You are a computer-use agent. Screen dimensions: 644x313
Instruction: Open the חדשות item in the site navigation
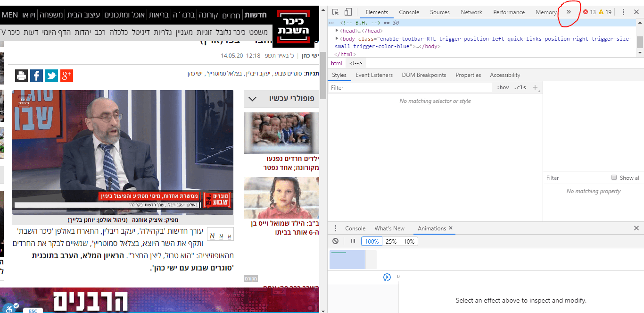pyautogui.click(x=256, y=15)
